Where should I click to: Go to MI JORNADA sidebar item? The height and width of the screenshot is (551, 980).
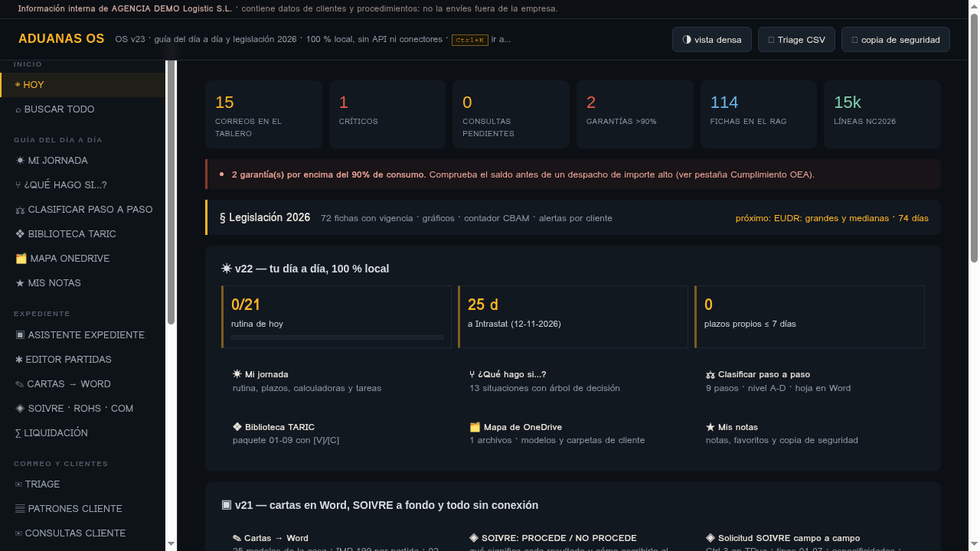coord(83,161)
